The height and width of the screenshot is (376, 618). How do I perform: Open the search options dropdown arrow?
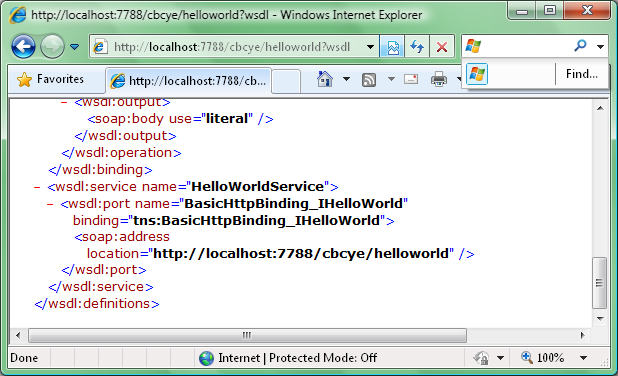coord(600,47)
